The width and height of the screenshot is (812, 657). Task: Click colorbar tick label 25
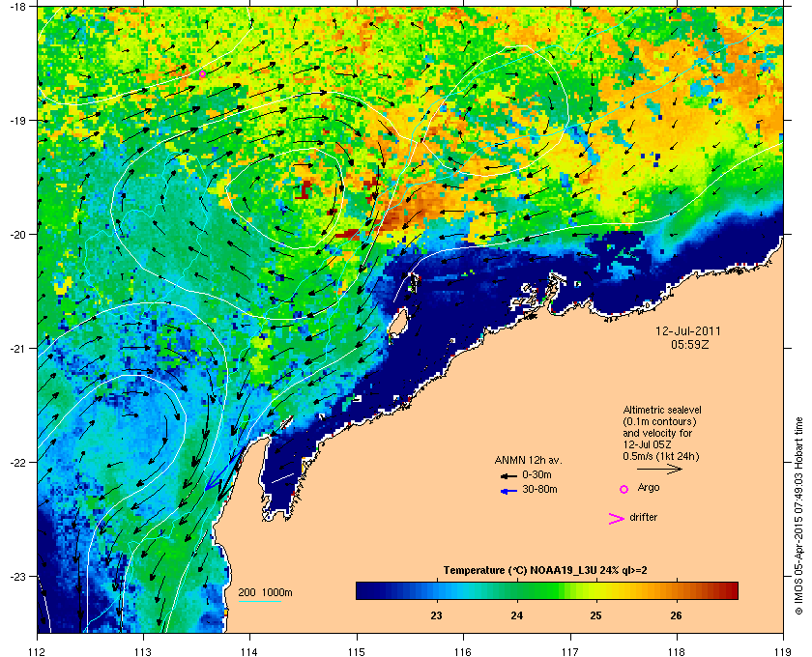tap(596, 615)
